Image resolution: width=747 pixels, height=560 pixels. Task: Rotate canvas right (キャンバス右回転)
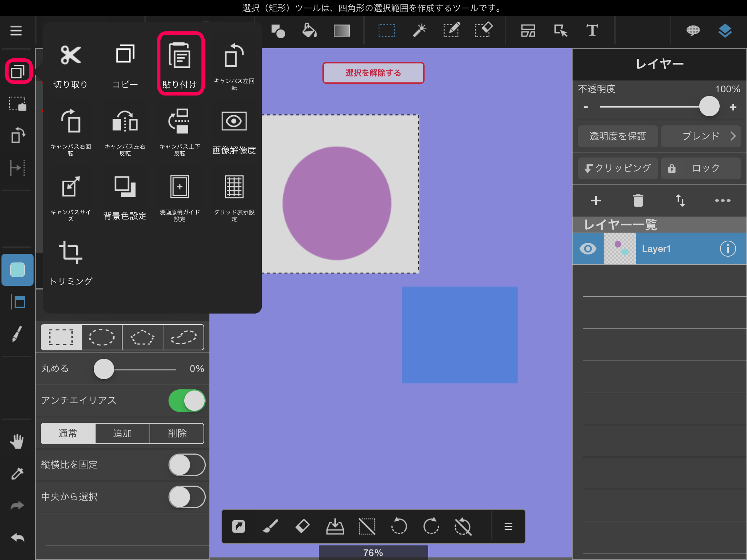[x=70, y=132]
